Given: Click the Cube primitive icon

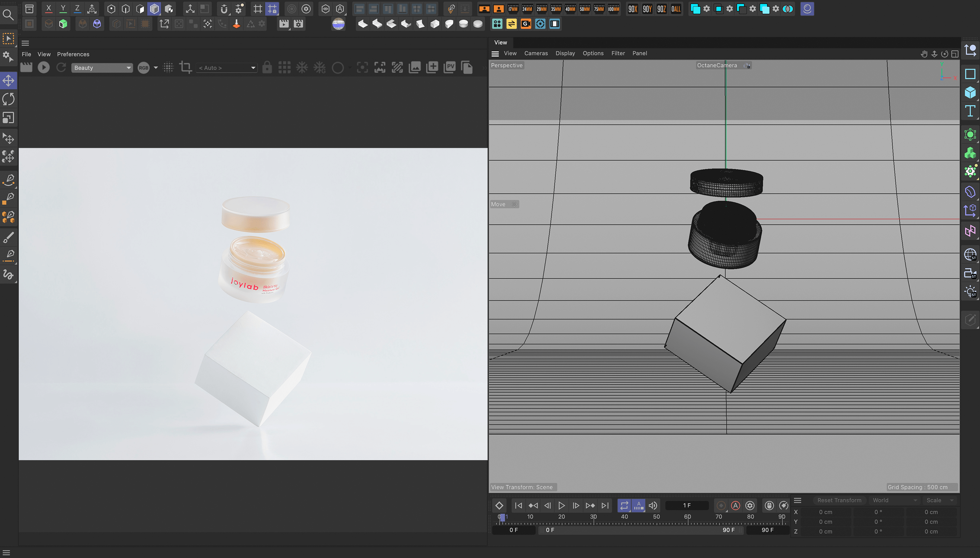Looking at the screenshot, I should (x=970, y=93).
